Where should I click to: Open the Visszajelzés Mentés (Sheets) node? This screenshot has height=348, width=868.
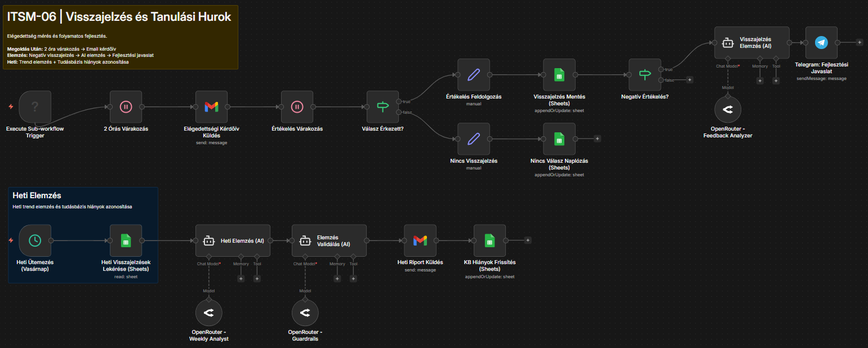tap(559, 74)
